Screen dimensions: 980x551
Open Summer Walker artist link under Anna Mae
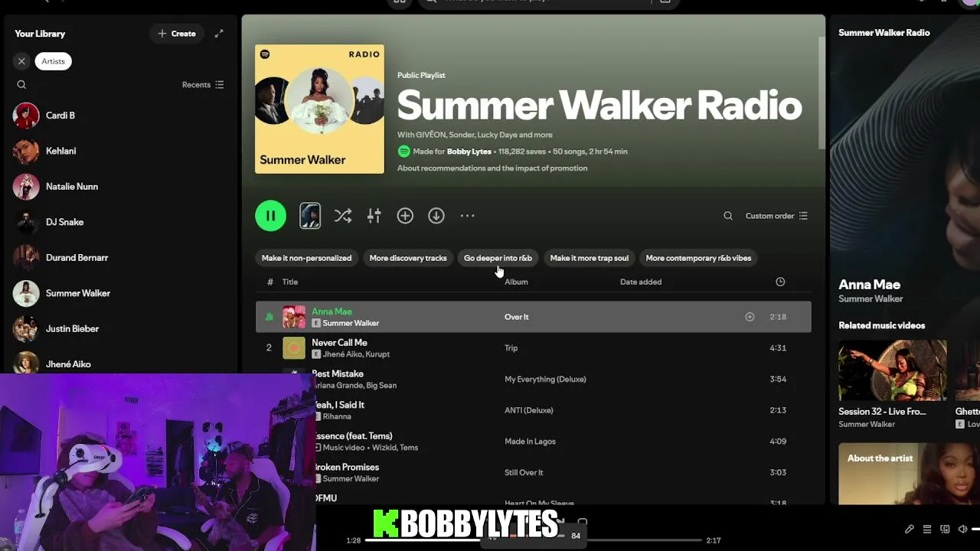pyautogui.click(x=871, y=299)
